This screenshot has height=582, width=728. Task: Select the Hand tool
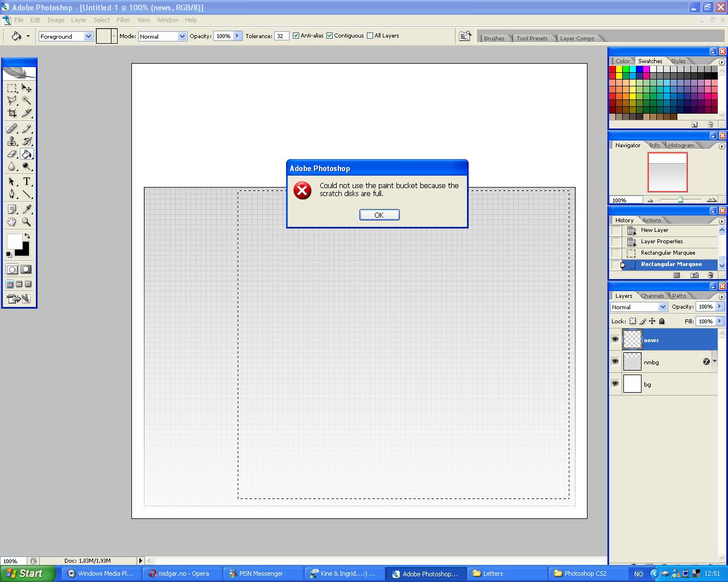[12, 222]
